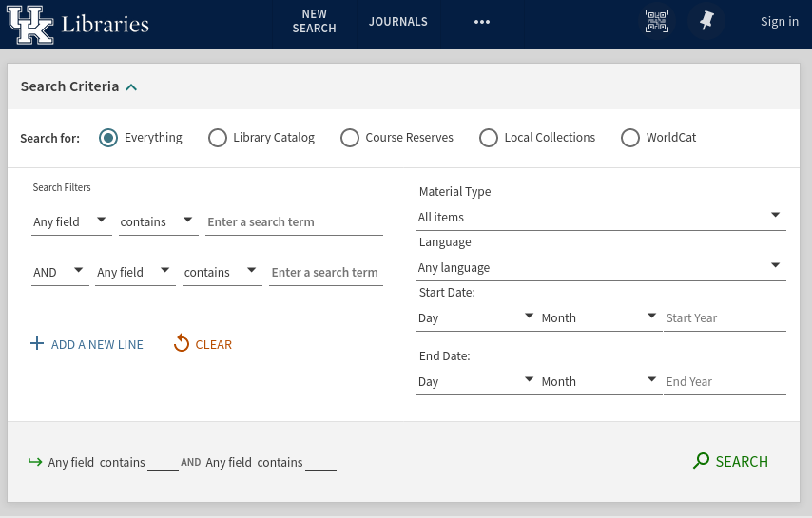Image resolution: width=812 pixels, height=518 pixels.
Task: Open Start Date Day dropdown
Action: coord(476,317)
